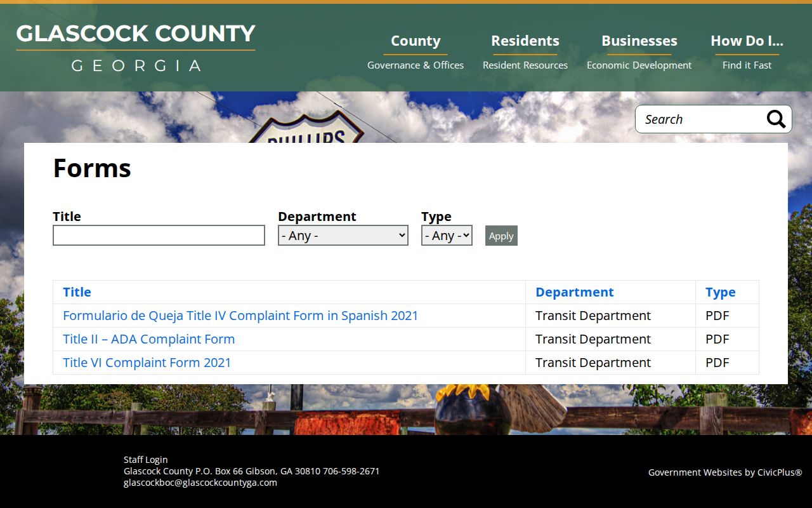Image resolution: width=812 pixels, height=508 pixels.
Task: Click the glascockboc@glascockcountyga.com email link
Action: (200, 483)
